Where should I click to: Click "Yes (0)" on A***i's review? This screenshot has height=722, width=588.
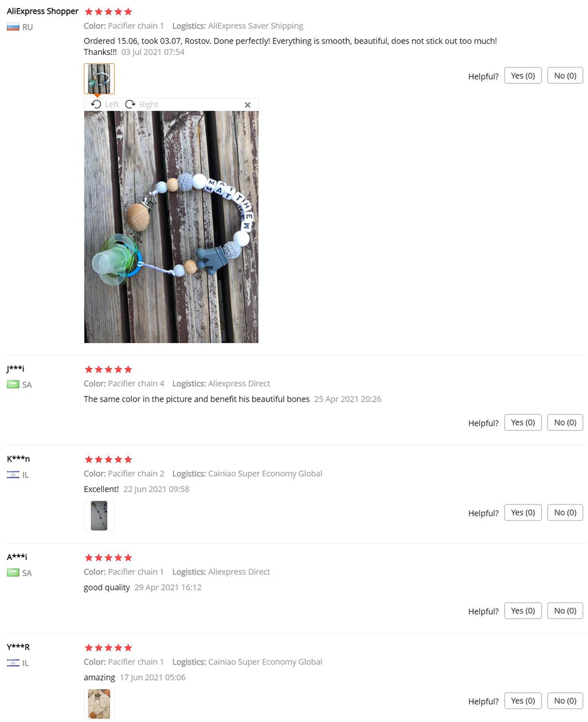(x=522, y=610)
